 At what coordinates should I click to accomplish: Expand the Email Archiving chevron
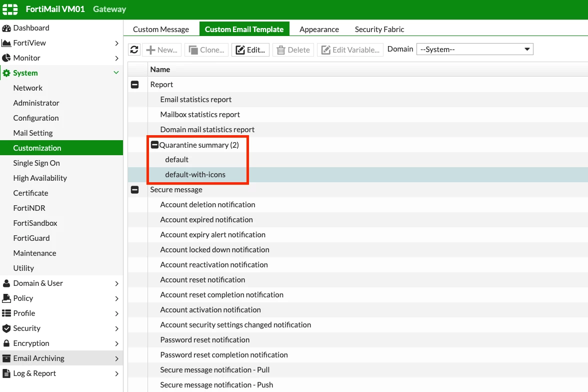point(116,358)
